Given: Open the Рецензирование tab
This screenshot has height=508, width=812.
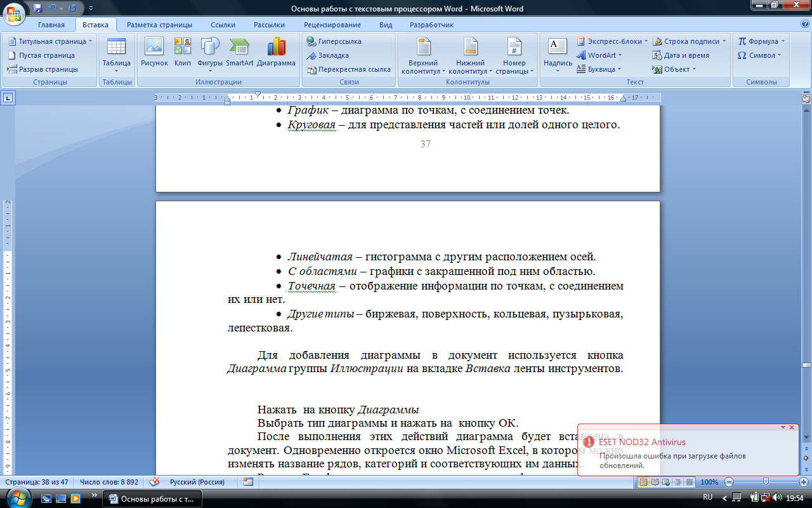Looking at the screenshot, I should [x=332, y=25].
